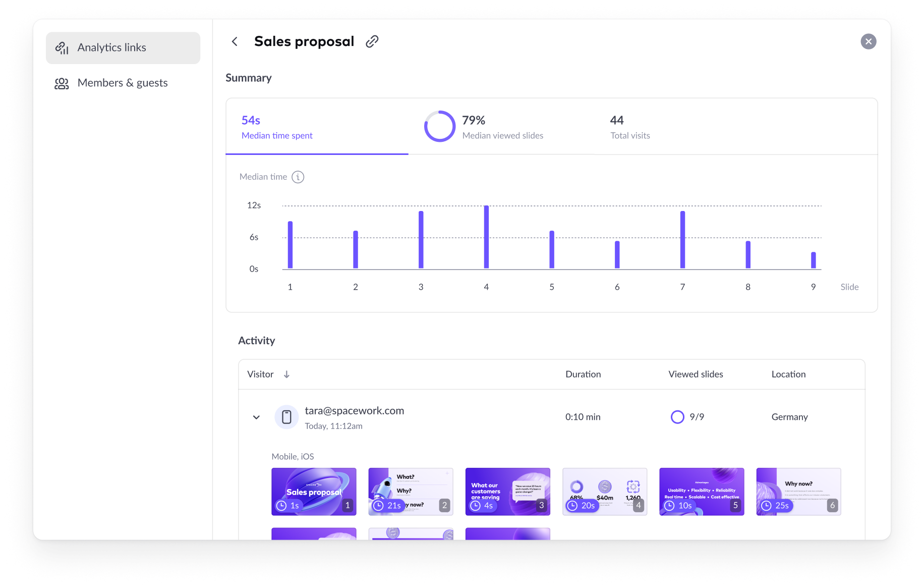Click the tara@spacework.com email
Screen dimensions: 924x587
click(x=355, y=411)
